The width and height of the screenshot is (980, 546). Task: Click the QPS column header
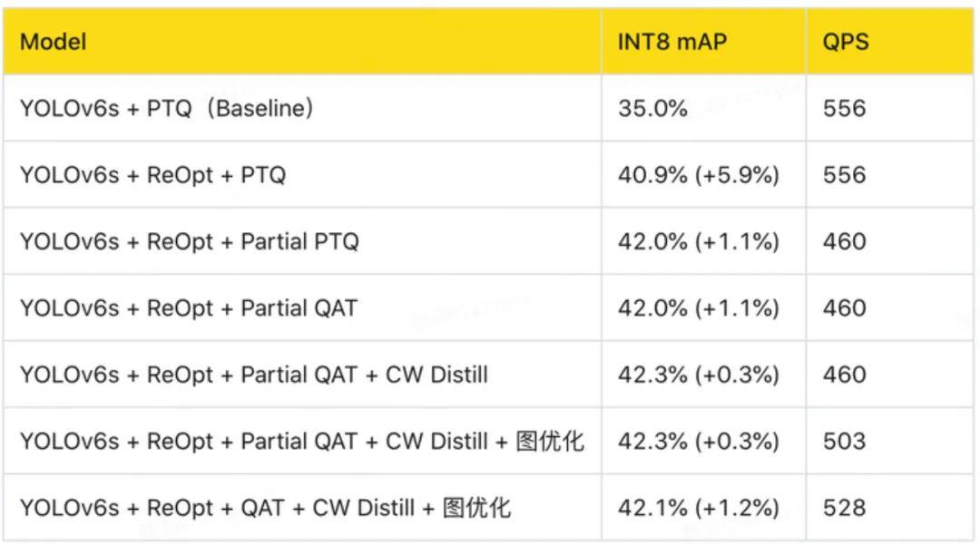(845, 42)
